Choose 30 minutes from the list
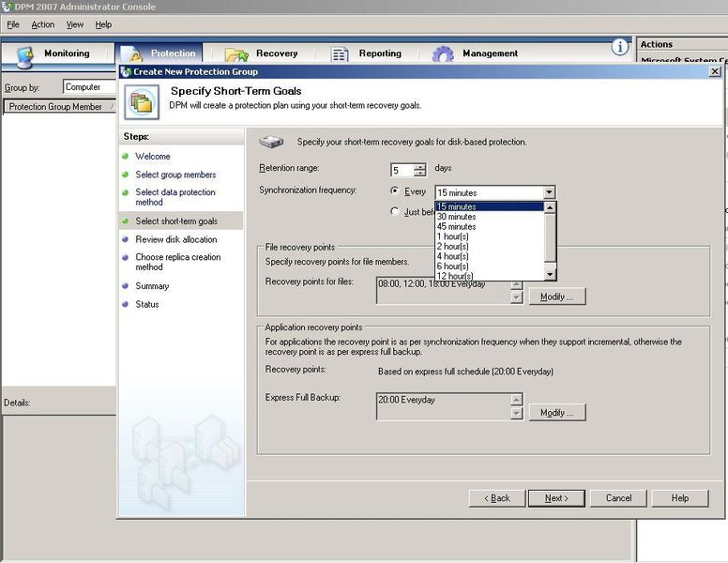The height and width of the screenshot is (563, 728). (490, 217)
